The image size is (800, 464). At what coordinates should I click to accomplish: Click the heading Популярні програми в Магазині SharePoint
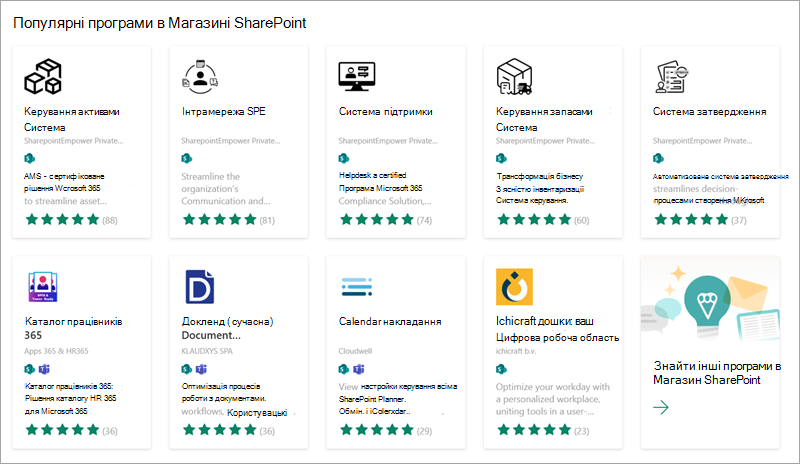click(159, 23)
